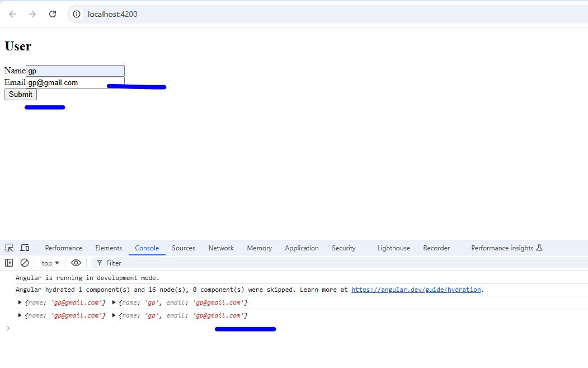
Task: Create a live expression with eye icon
Action: (x=76, y=263)
